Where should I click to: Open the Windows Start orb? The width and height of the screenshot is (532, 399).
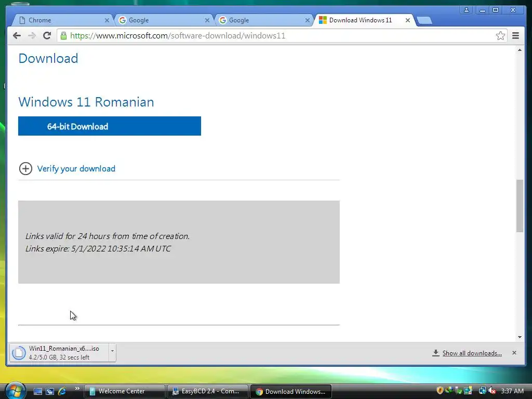[x=15, y=391]
